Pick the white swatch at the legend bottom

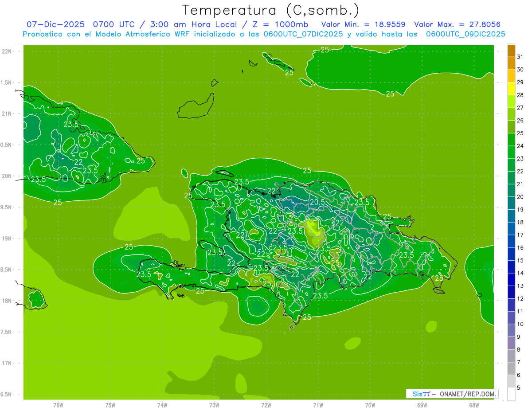click(x=511, y=394)
